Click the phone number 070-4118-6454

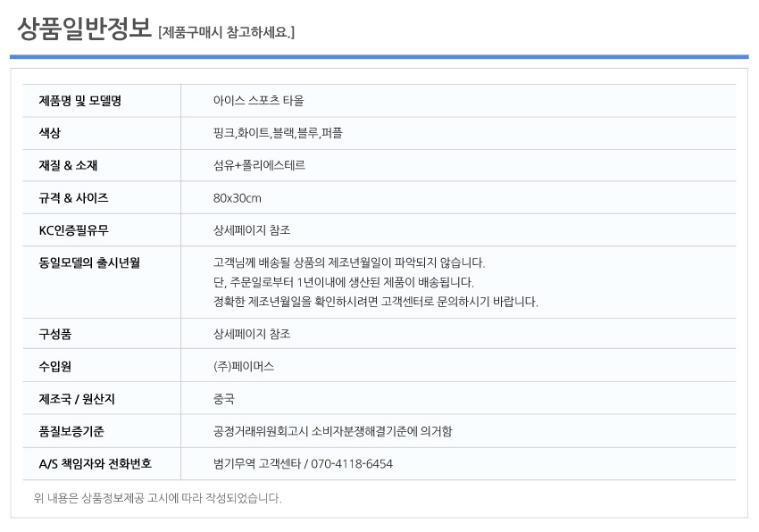tap(352, 464)
